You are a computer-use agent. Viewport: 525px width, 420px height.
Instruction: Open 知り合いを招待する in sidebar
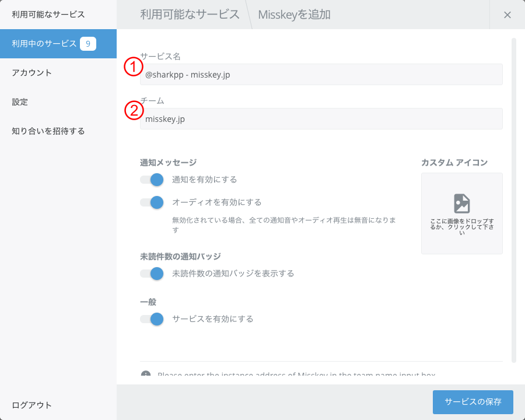(x=48, y=131)
